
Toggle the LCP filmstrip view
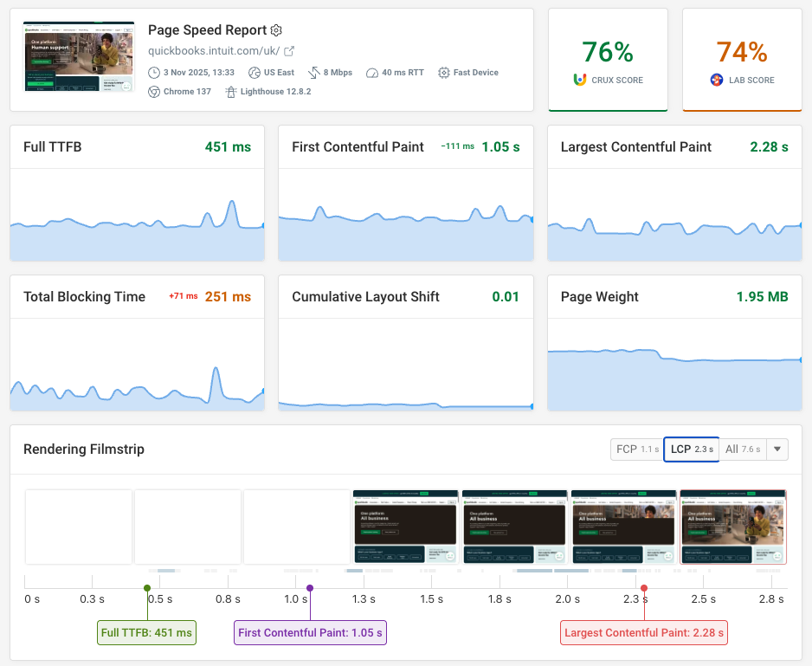point(691,449)
